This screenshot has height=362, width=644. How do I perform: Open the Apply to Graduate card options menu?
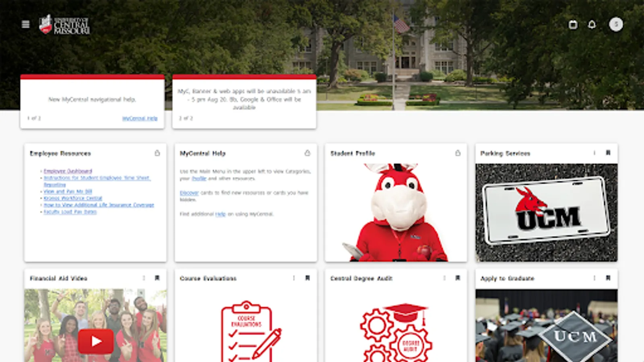click(x=594, y=278)
